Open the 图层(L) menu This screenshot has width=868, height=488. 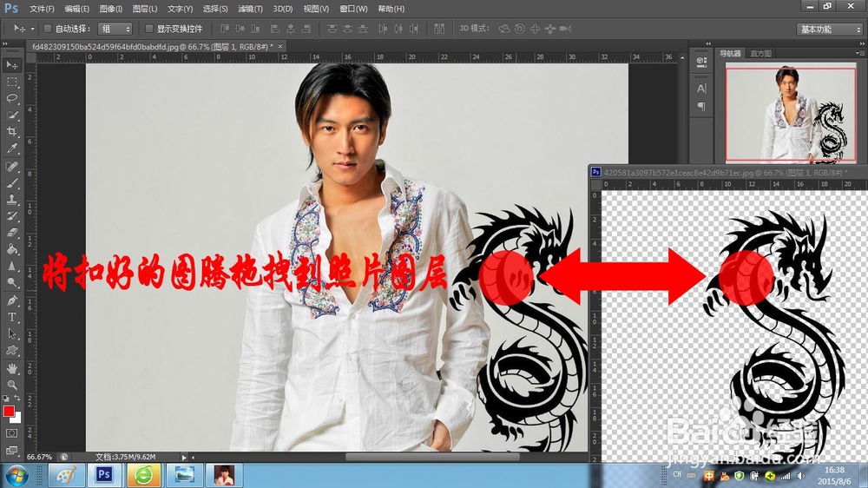click(x=144, y=9)
